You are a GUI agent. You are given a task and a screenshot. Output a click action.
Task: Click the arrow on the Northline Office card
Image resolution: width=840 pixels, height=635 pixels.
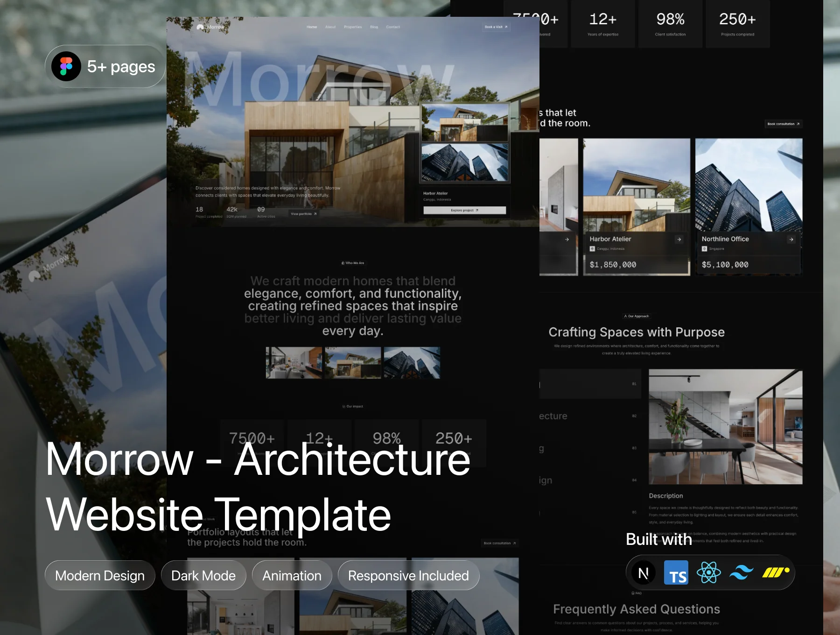pos(791,240)
